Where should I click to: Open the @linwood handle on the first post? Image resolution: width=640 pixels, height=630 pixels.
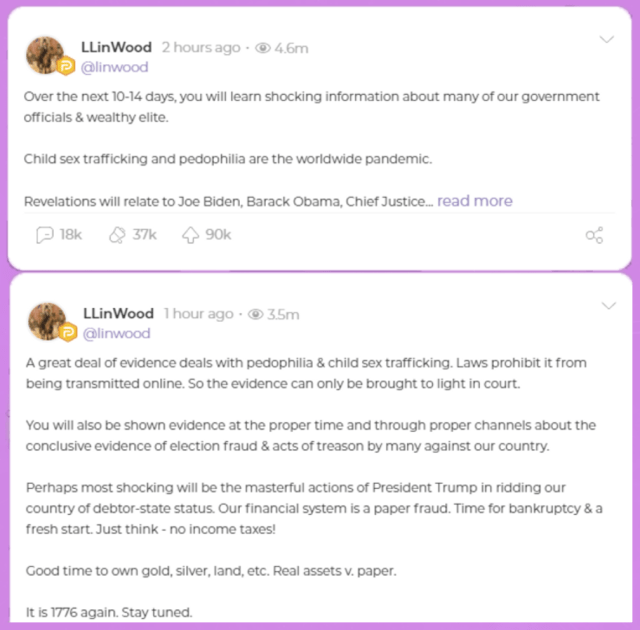click(115, 67)
